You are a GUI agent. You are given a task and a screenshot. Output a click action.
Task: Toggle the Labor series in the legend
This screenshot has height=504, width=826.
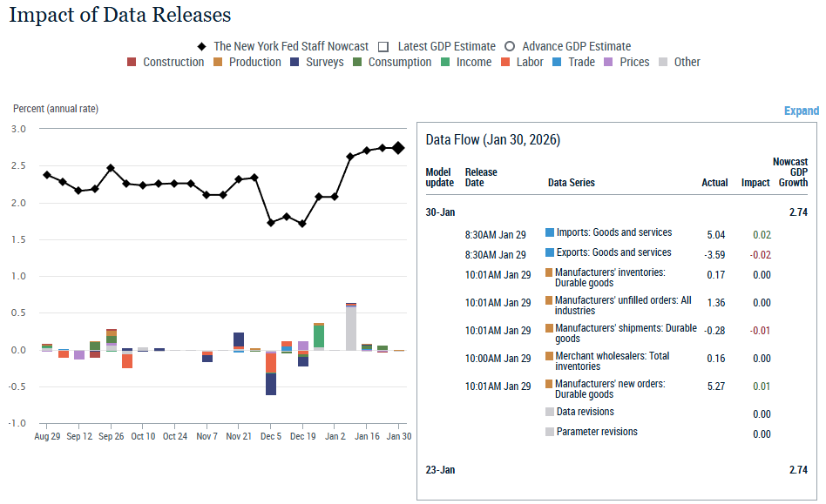point(522,62)
